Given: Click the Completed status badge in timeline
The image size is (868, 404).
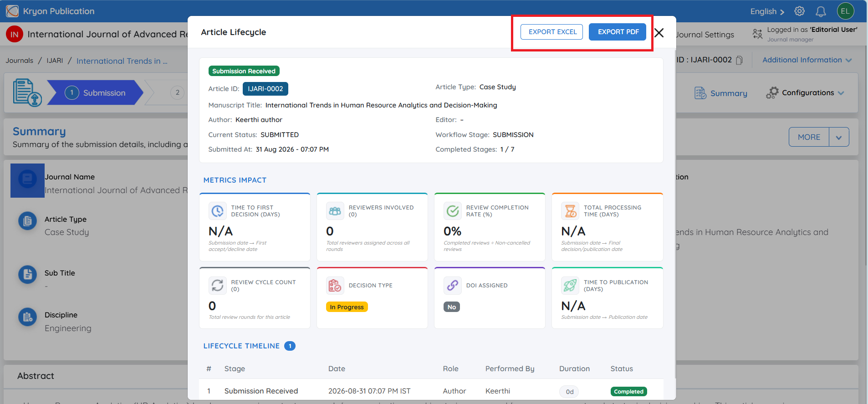Looking at the screenshot, I should point(628,391).
